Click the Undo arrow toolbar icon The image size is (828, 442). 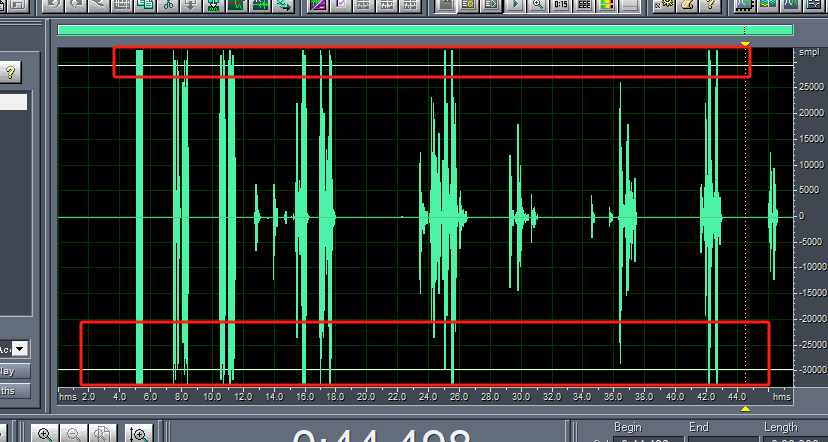point(53,4)
